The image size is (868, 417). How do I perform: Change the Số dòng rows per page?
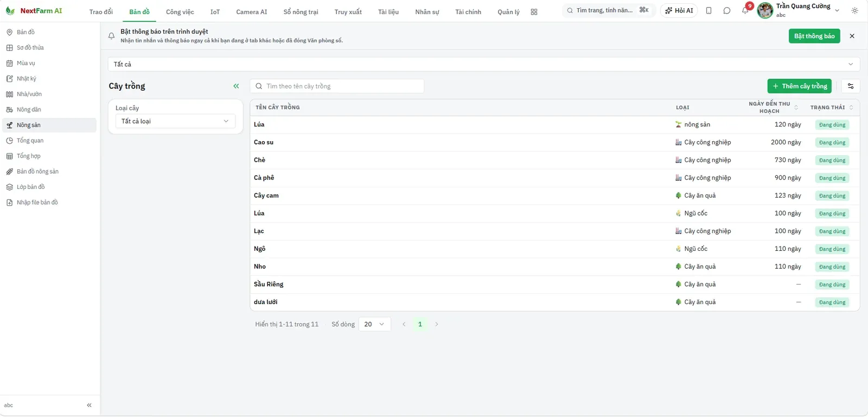374,324
